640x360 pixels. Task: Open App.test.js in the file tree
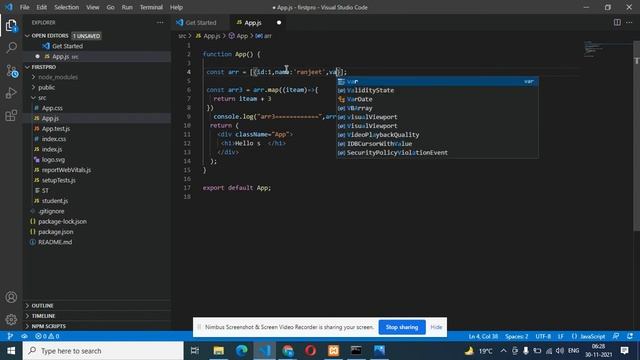(x=56, y=129)
